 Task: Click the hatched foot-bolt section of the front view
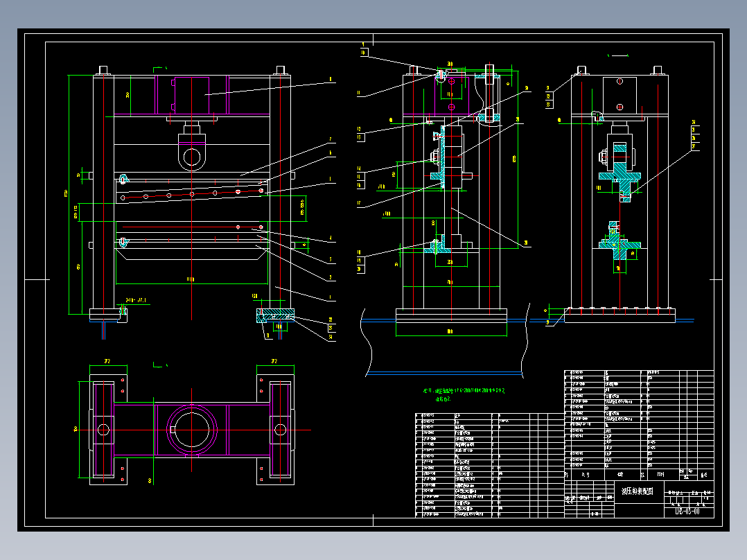(x=275, y=315)
